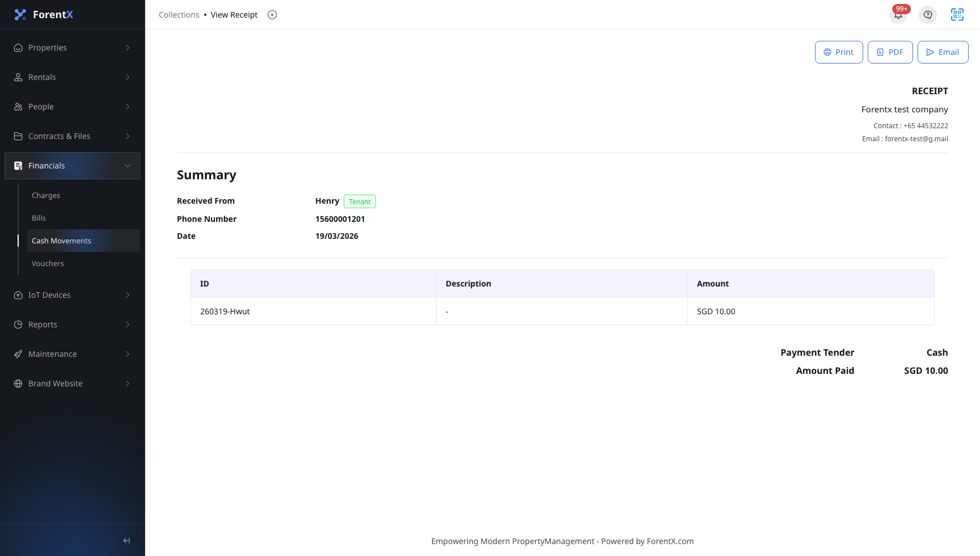Expand the IoT Devices chevron
The image size is (980, 556).
pos(128,295)
